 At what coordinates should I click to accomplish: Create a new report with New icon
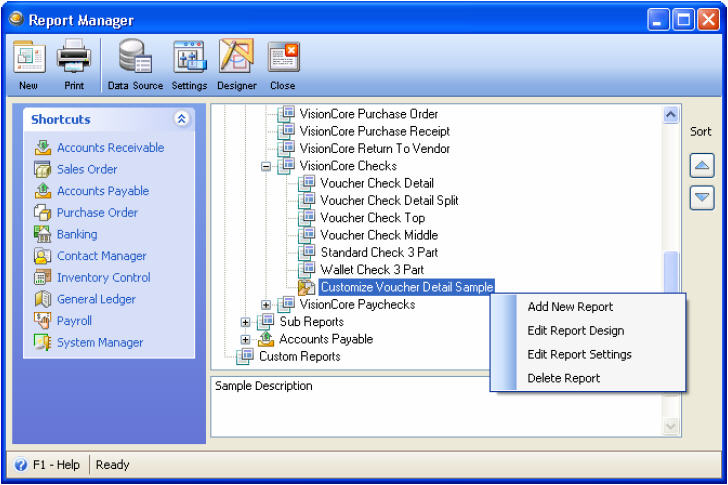click(29, 58)
